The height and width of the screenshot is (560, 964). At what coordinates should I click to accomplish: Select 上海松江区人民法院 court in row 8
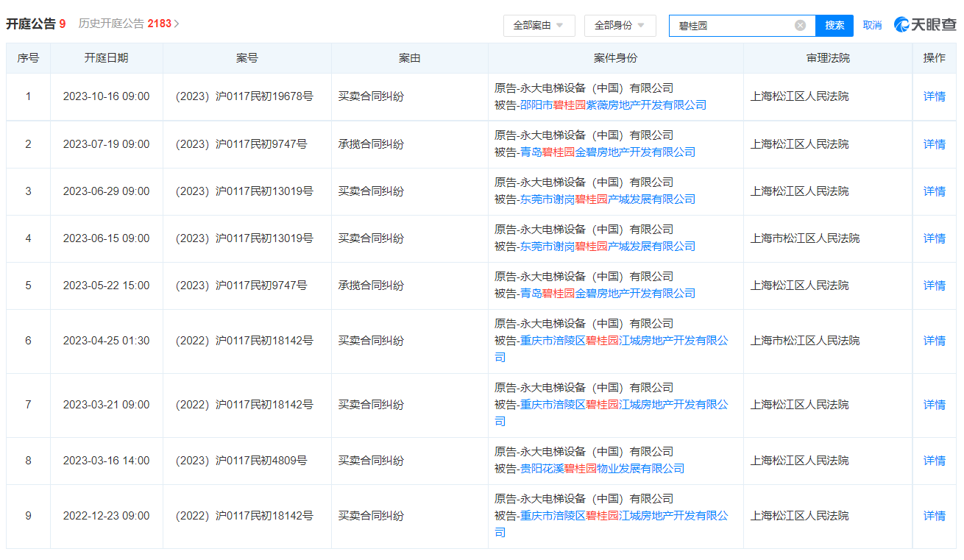[799, 461]
